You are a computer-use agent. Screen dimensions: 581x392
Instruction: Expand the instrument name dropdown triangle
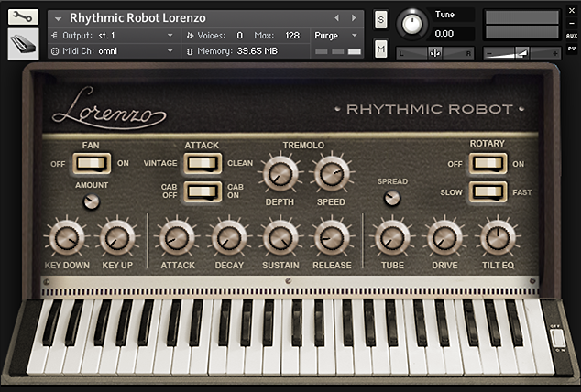58,18
